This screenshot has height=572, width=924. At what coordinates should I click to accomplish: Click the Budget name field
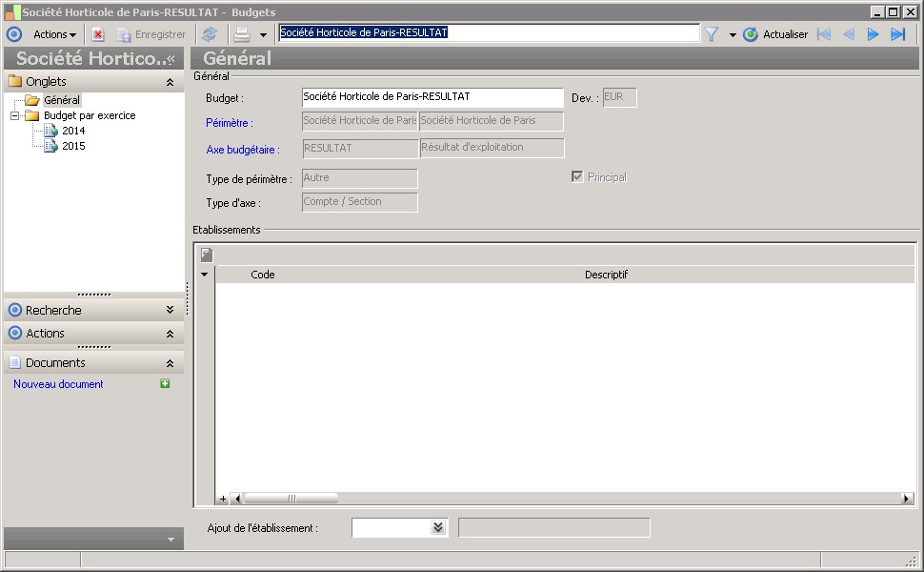click(432, 97)
